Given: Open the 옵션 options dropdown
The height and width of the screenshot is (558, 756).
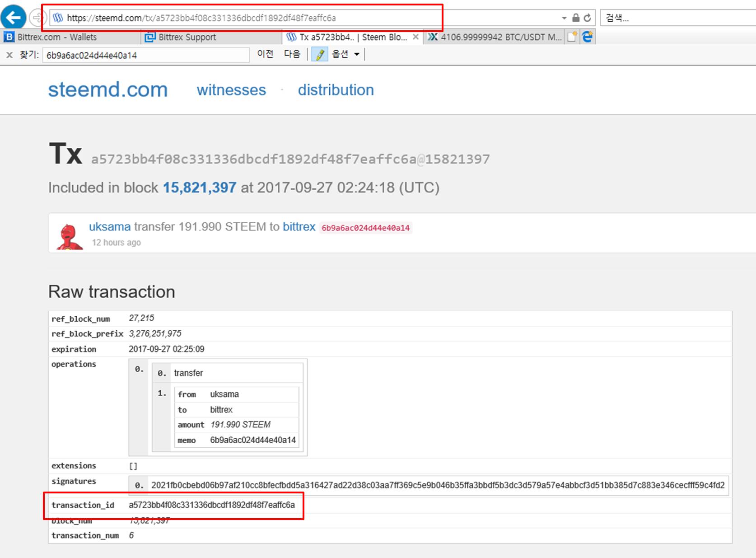Looking at the screenshot, I should (x=345, y=54).
